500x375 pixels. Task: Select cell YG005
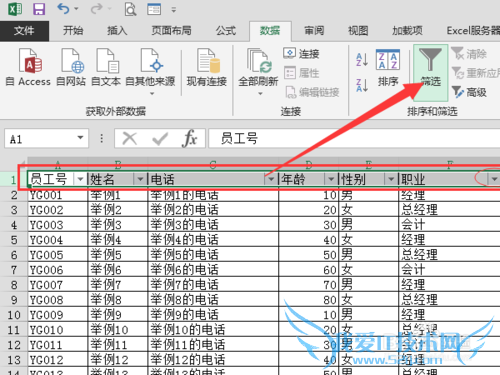click(x=58, y=255)
